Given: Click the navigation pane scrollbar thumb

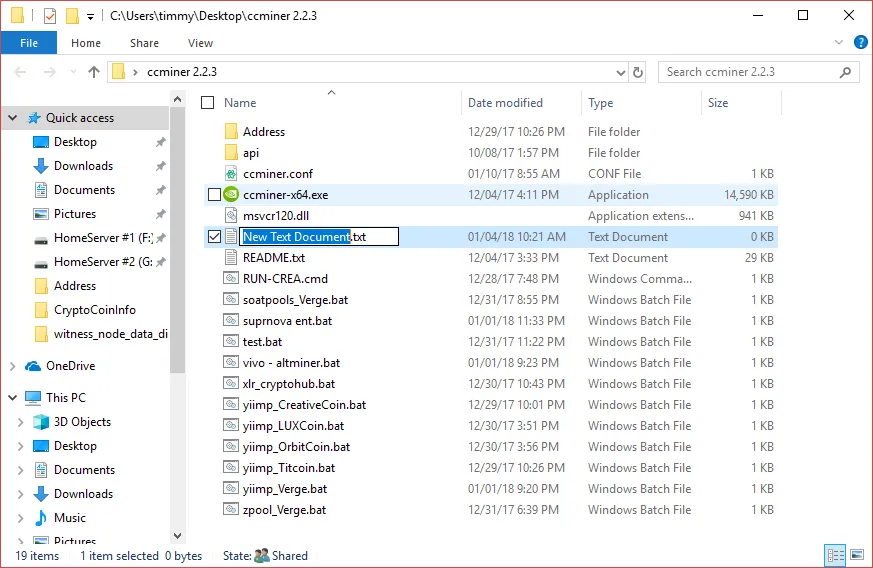Looking at the screenshot, I should pyautogui.click(x=177, y=239).
